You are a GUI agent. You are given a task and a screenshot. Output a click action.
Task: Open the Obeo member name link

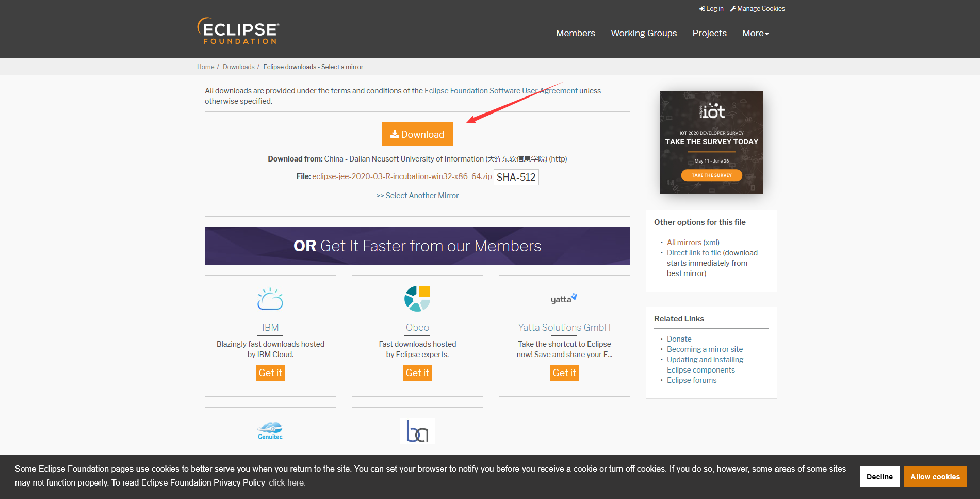pos(417,328)
